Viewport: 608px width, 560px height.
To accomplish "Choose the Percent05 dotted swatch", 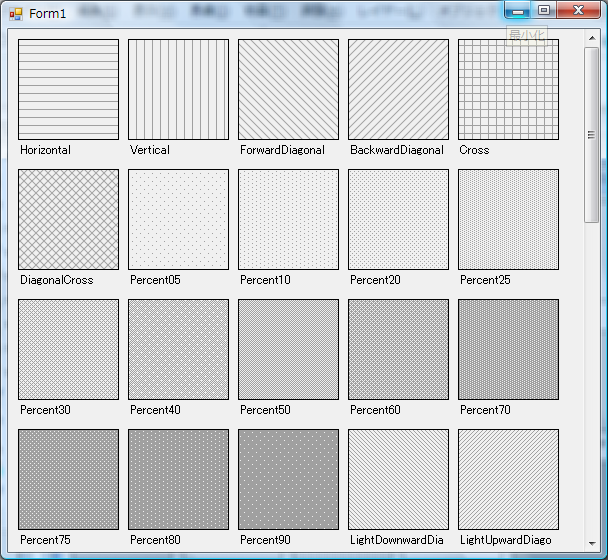I will tap(178, 219).
